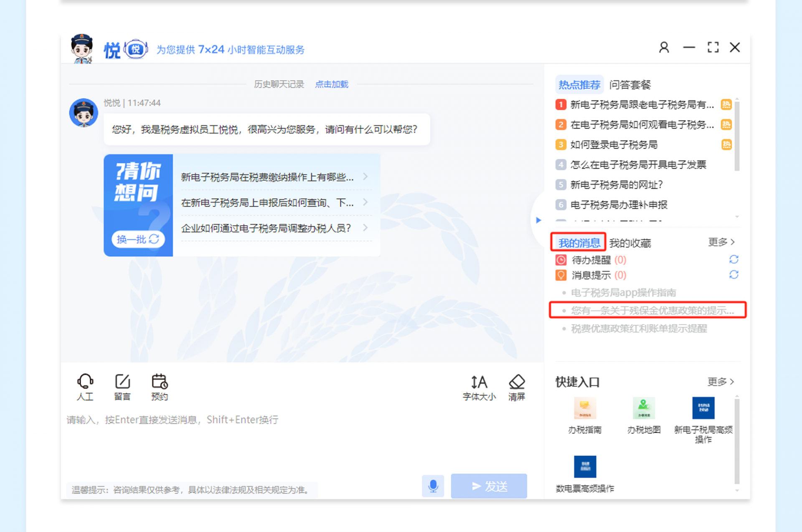Click the microphone voice input button
Viewport: 802px width, 532px height.
click(x=433, y=486)
